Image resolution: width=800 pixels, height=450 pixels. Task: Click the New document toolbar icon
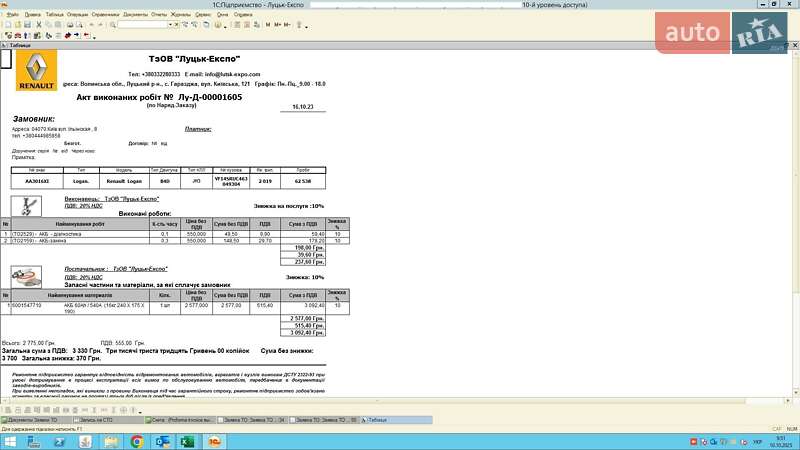coord(9,25)
